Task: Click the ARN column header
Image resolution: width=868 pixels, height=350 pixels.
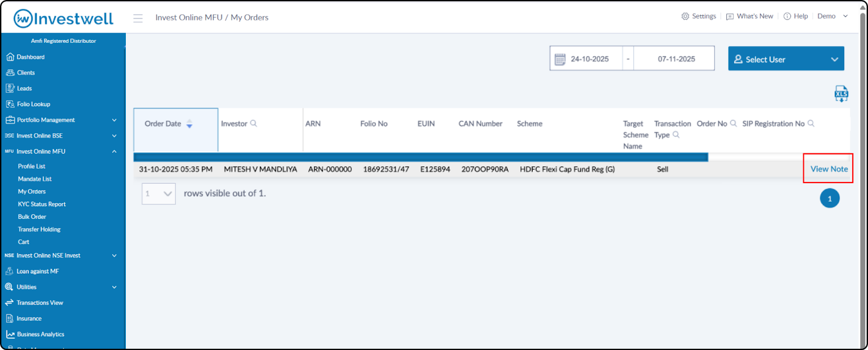Action: click(x=313, y=124)
